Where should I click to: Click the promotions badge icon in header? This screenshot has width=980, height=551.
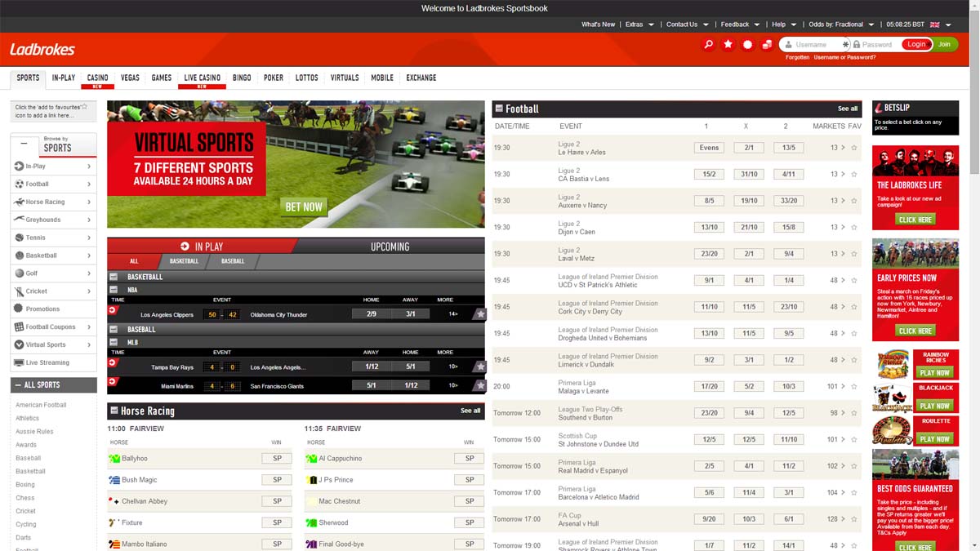click(747, 44)
